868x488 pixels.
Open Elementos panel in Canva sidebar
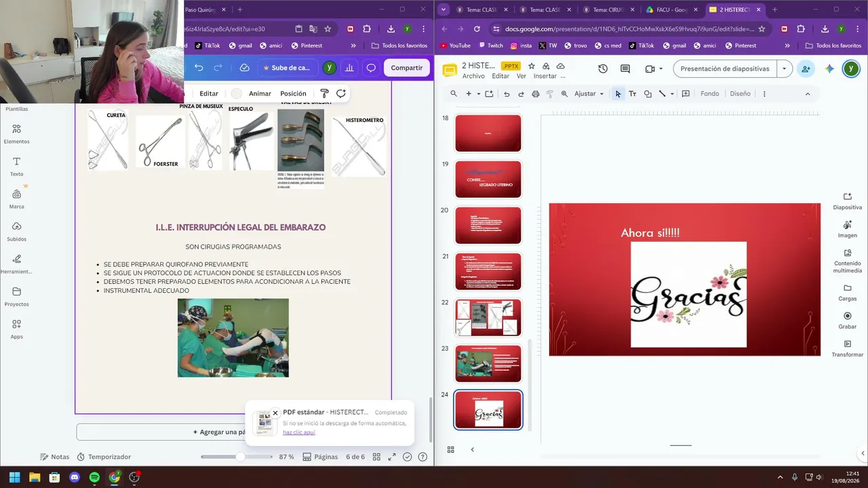pos(16,134)
